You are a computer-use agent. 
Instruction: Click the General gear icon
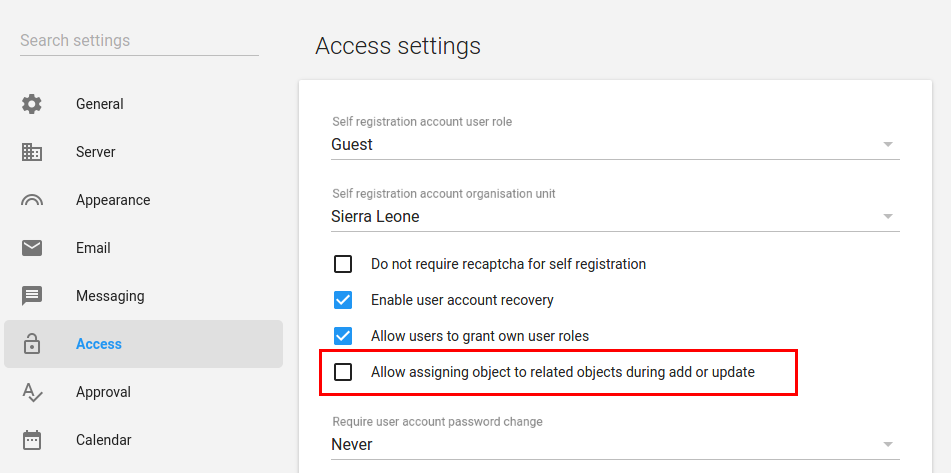click(x=32, y=104)
